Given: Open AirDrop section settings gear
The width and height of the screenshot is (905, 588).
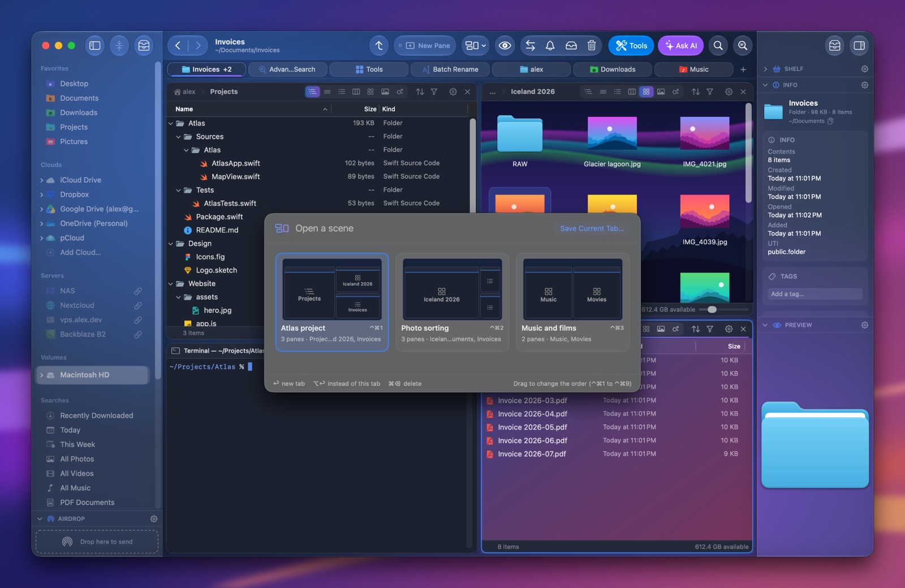Looking at the screenshot, I should (x=154, y=518).
